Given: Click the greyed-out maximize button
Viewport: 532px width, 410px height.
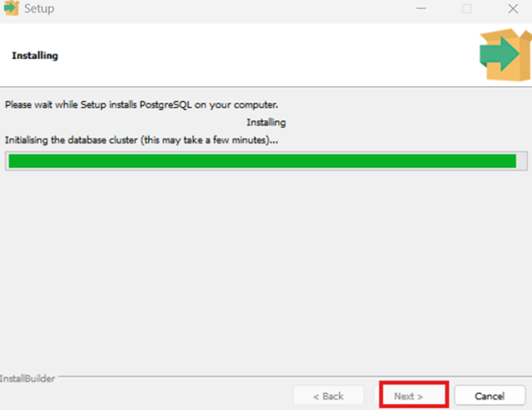Looking at the screenshot, I should [467, 9].
